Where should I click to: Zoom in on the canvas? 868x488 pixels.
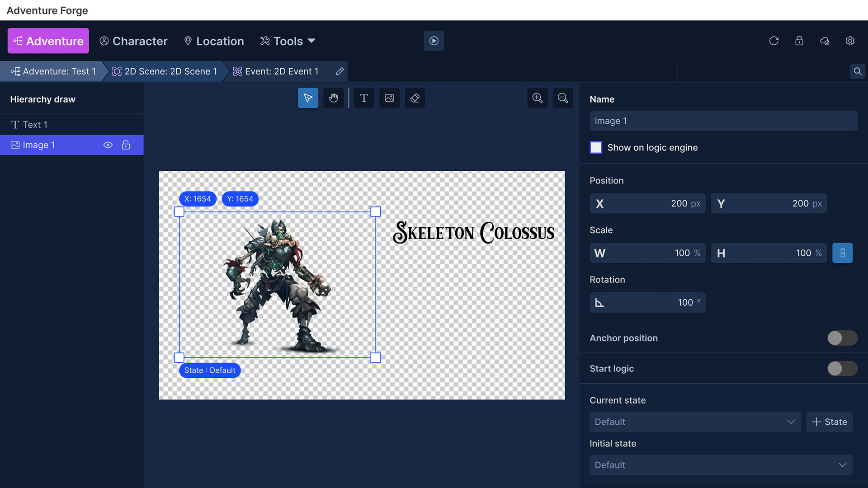click(537, 98)
